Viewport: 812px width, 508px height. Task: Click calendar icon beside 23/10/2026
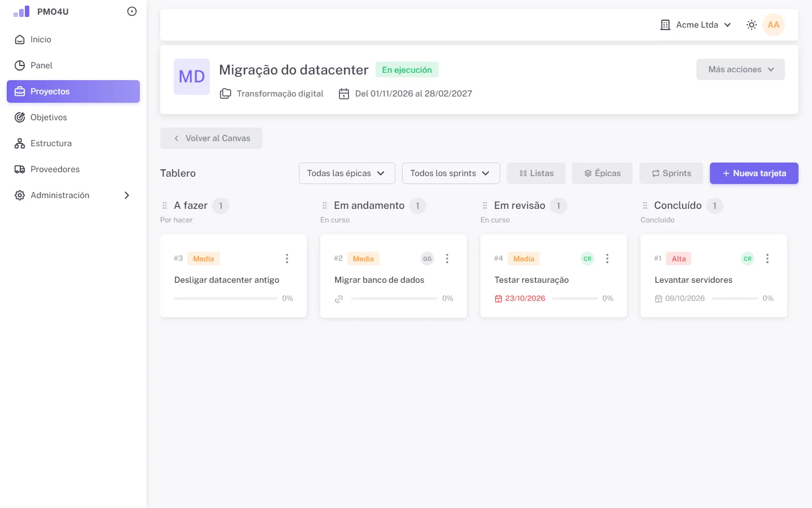498,299
